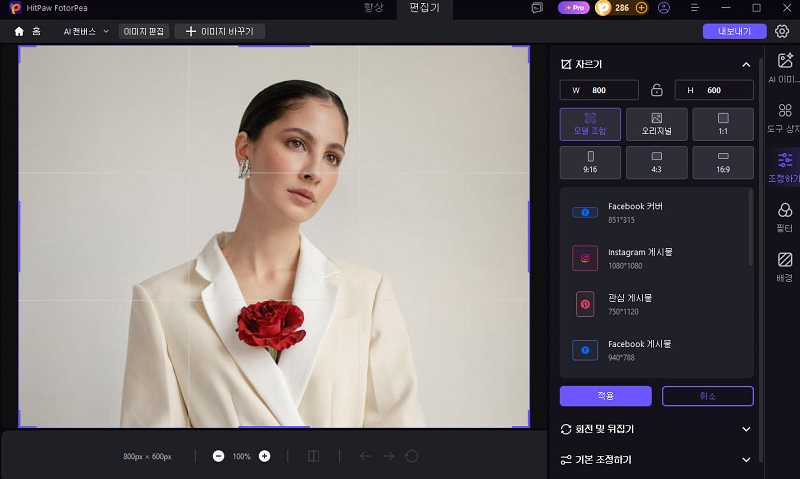Zoom in with the plus button
The width and height of the screenshot is (800, 479).
(264, 456)
